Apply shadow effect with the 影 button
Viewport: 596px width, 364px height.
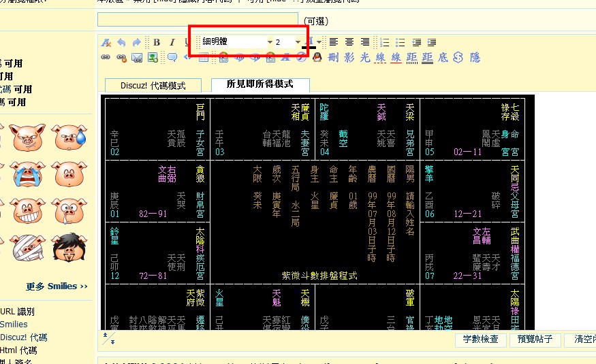coord(349,57)
